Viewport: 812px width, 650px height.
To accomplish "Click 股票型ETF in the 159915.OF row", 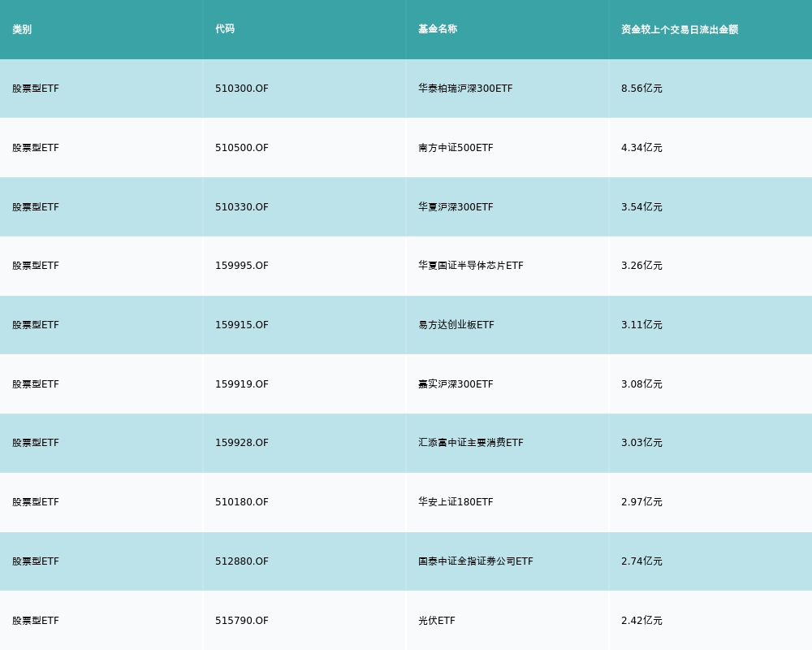I will 36,325.
